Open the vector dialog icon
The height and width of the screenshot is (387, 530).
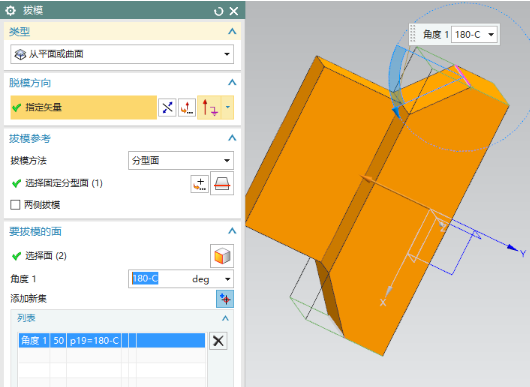(x=187, y=107)
